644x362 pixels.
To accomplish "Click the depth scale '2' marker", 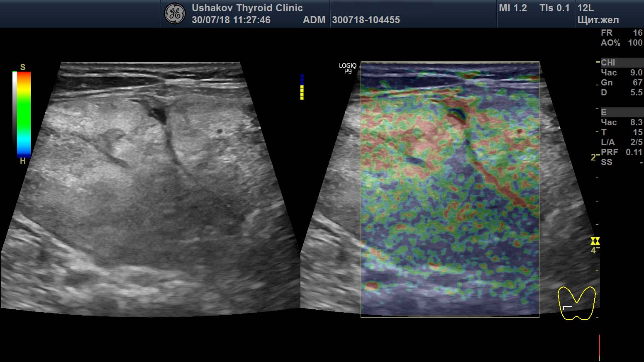I will point(593,158).
